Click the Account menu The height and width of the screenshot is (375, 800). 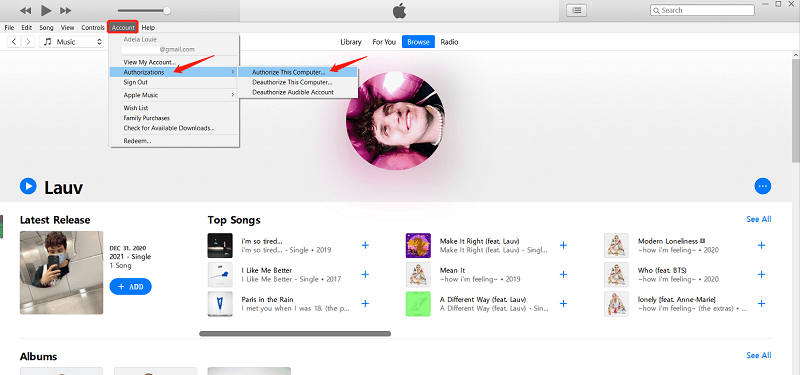(x=122, y=28)
